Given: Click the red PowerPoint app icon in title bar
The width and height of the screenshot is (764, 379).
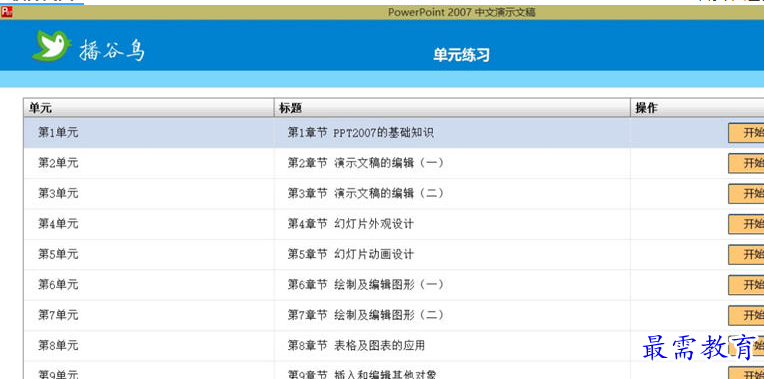Looking at the screenshot, I should click(6, 12).
